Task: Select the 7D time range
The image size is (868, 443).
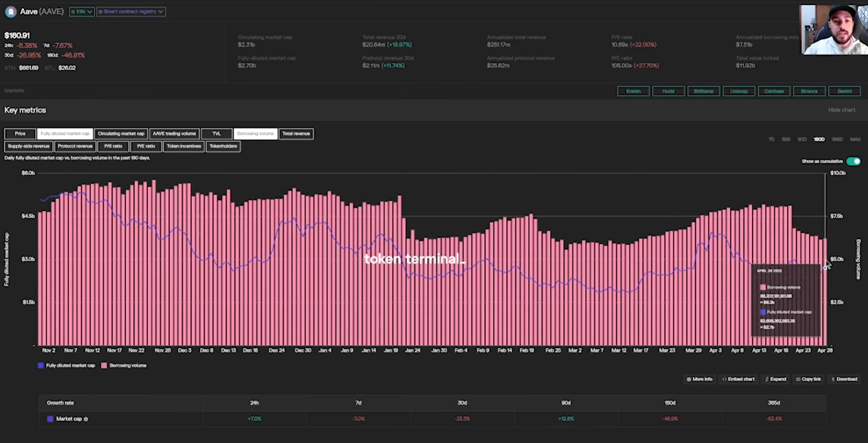Action: [771, 140]
